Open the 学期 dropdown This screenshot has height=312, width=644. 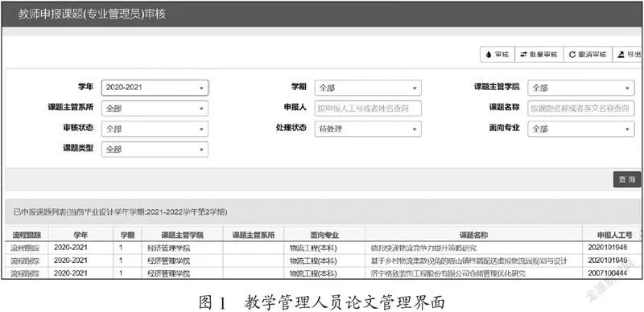click(368, 88)
